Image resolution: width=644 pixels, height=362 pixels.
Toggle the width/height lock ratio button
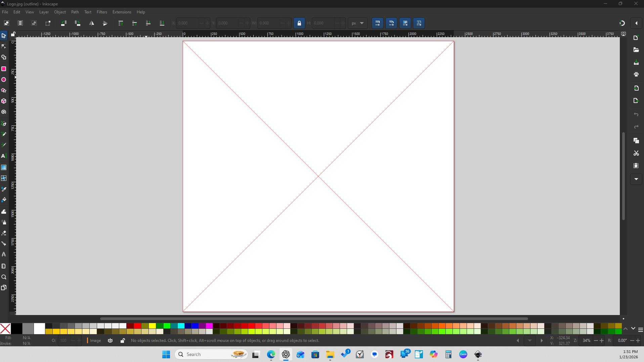(x=299, y=23)
